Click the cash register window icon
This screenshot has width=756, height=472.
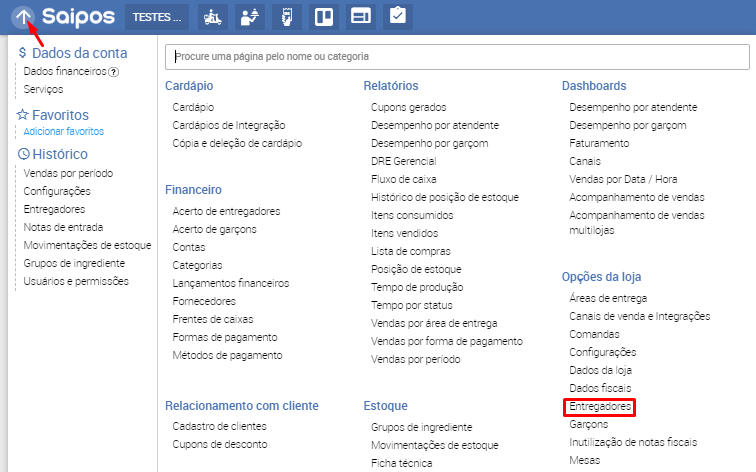pos(360,17)
